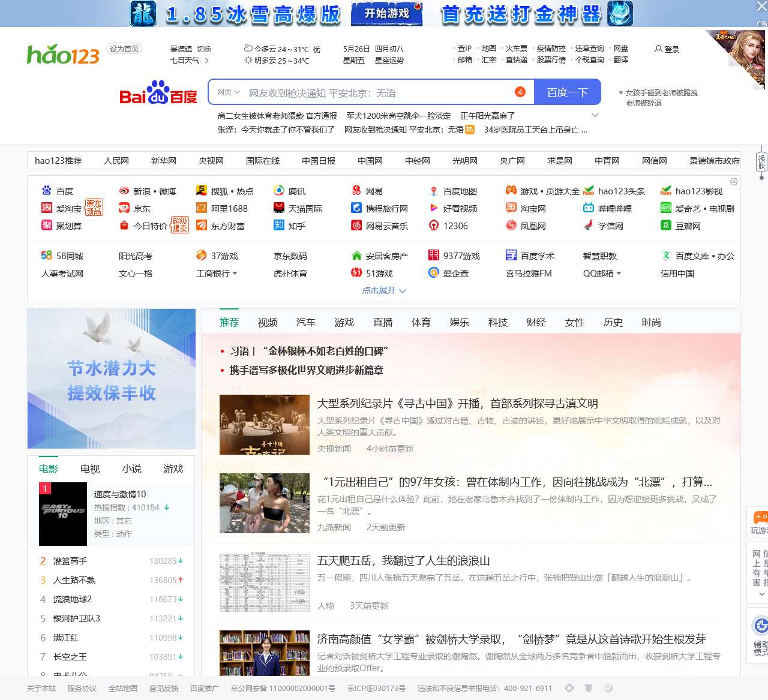Open the 寻古中国 documentary thumbnail

pyautogui.click(x=265, y=425)
